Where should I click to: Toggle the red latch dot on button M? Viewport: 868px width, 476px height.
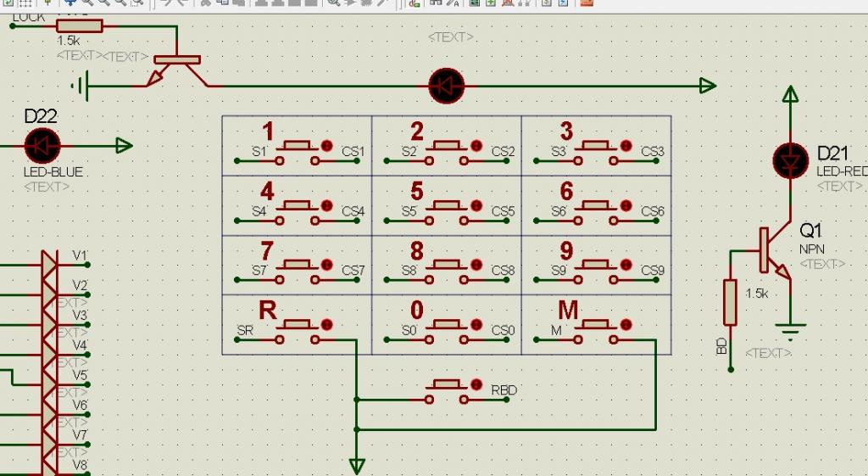626,324
